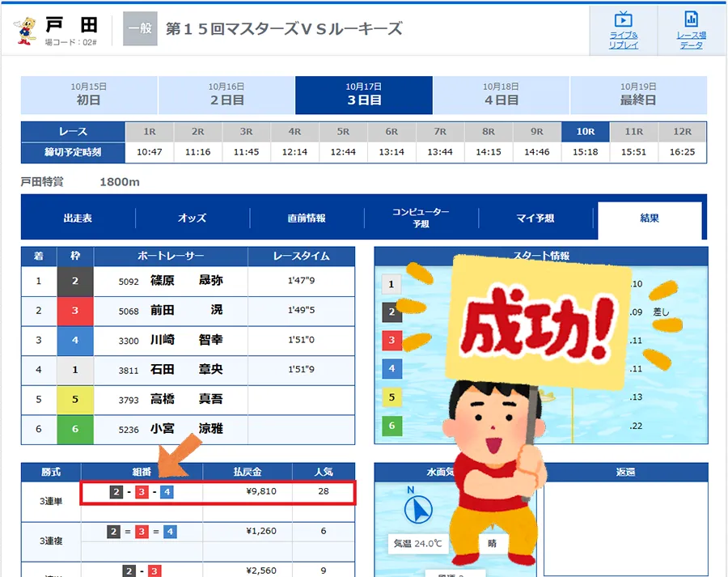Switch to race 5R

pos(343,132)
